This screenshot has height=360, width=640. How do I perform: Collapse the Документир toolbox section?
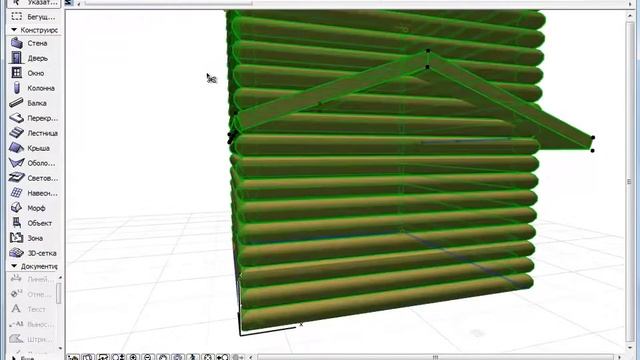(x=14, y=266)
